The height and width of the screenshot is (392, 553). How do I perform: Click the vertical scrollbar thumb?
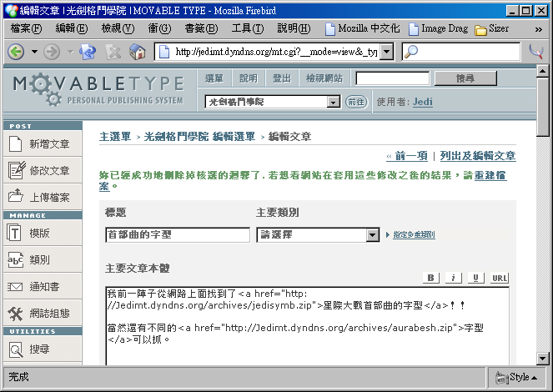click(x=542, y=107)
